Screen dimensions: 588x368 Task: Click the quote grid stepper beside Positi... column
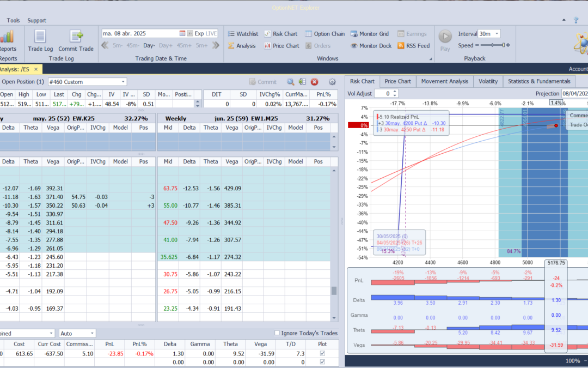tap(198, 103)
